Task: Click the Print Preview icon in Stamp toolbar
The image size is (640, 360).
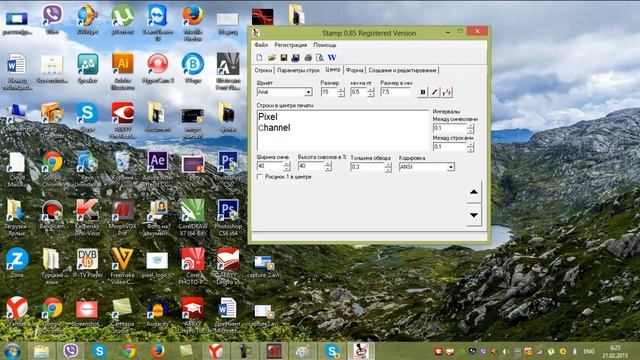Action: [320, 58]
